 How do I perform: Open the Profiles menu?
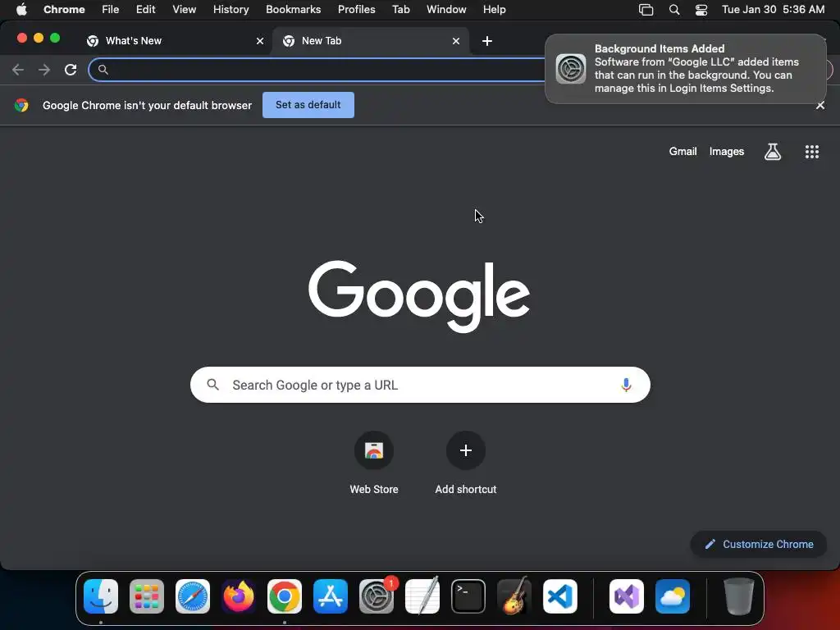(x=357, y=10)
